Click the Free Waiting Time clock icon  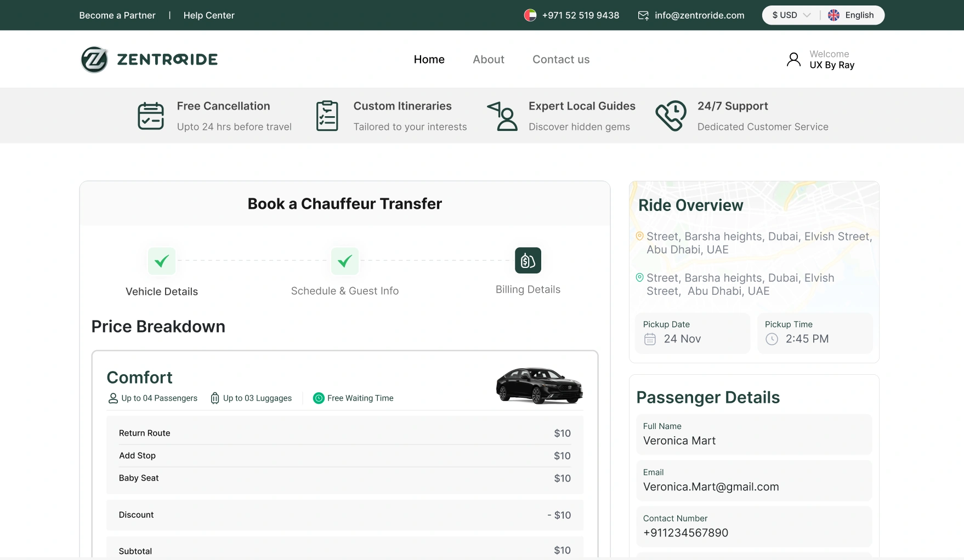[319, 398]
